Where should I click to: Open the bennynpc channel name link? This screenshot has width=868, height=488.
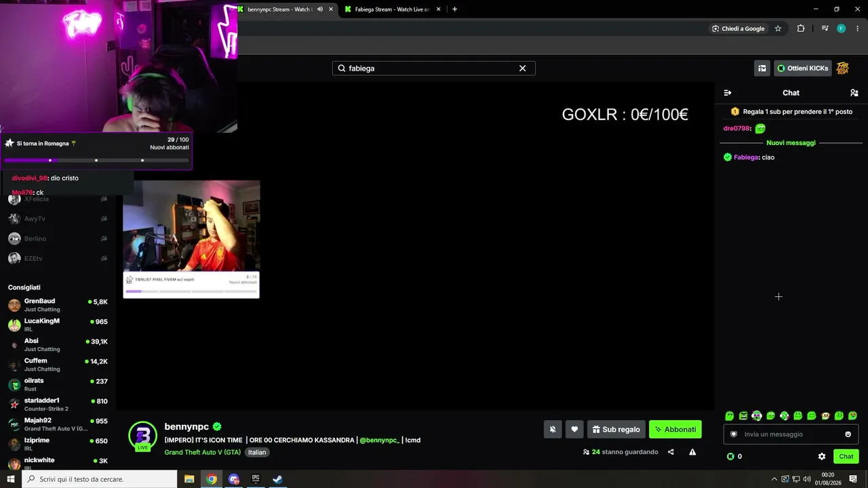point(186,427)
